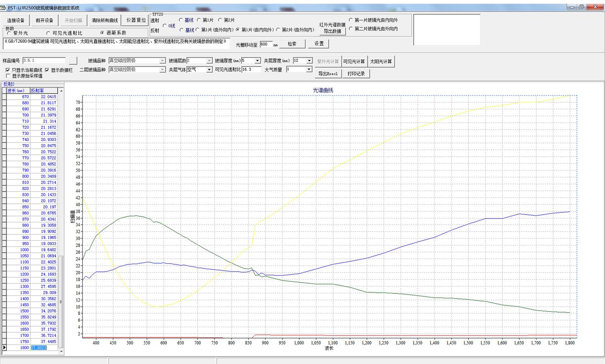Select 第1片 transmission radio button
Viewport: 605px width, 364px height.
point(199,20)
